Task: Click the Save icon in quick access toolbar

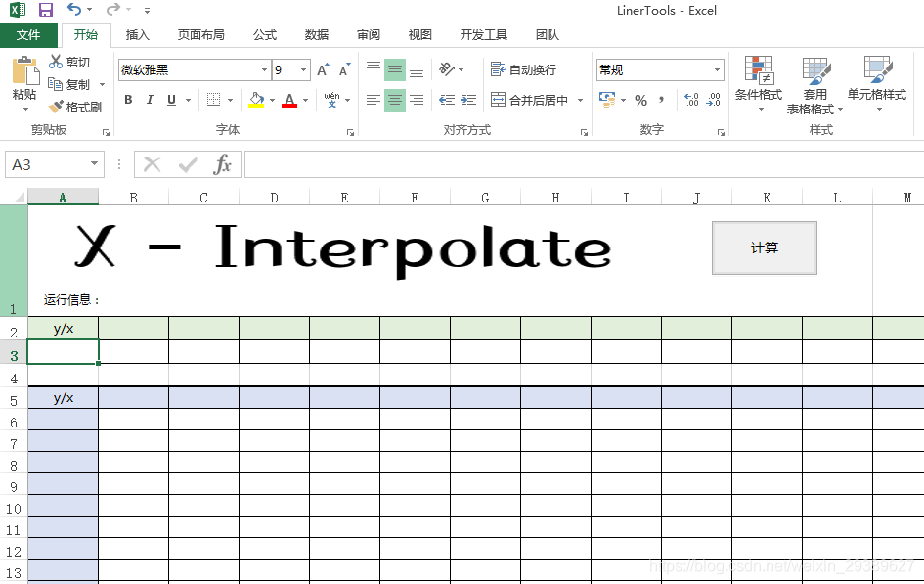Action: pyautogui.click(x=45, y=10)
